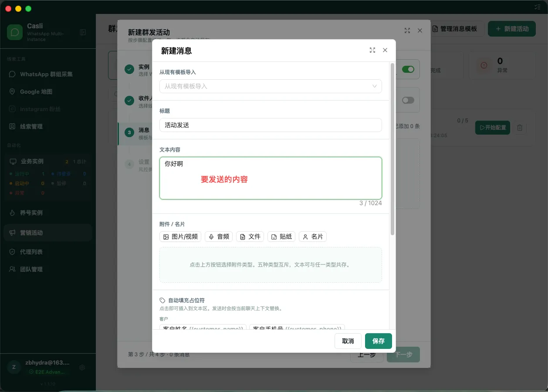The image size is (548, 392).
Task: Click 开始配置 on the campaign row
Action: click(x=493, y=128)
